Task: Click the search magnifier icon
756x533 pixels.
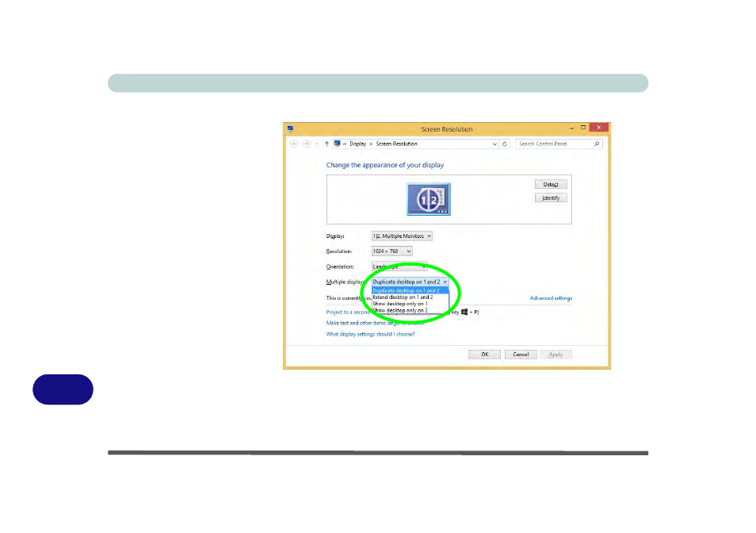Action: (597, 144)
